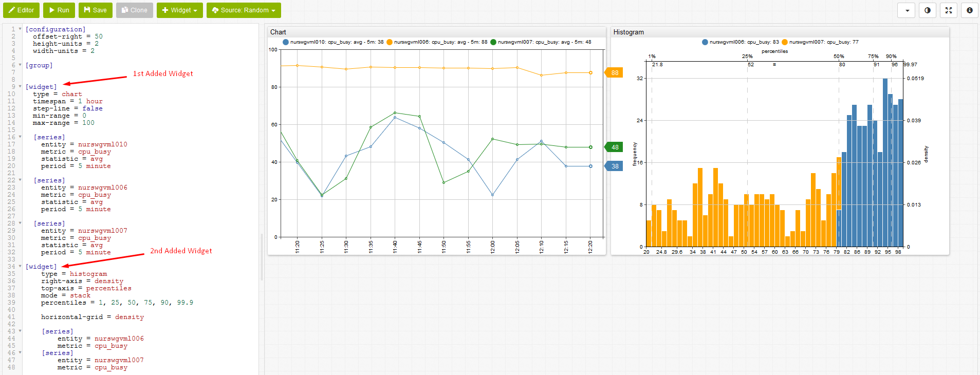Toggle nurswgvml006 series in Chart legend

pyautogui.click(x=437, y=42)
